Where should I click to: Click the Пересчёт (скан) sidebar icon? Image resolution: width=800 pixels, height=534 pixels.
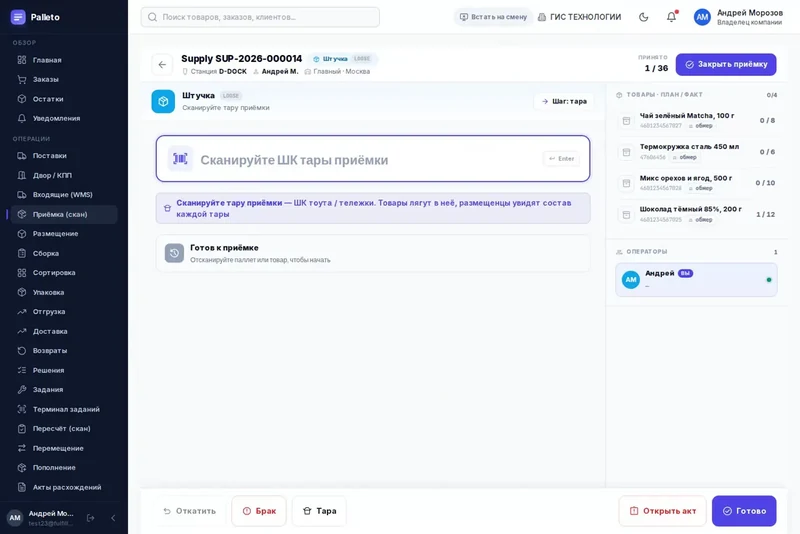coord(21,428)
